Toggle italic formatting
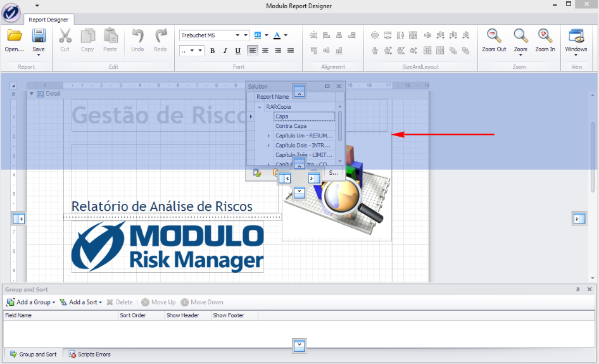This screenshot has width=599, height=364. pos(225,51)
